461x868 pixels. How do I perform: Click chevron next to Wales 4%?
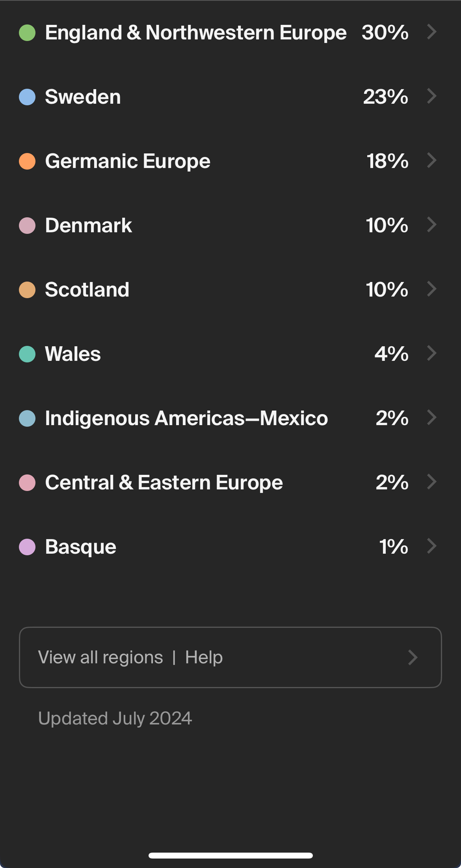pyautogui.click(x=432, y=353)
